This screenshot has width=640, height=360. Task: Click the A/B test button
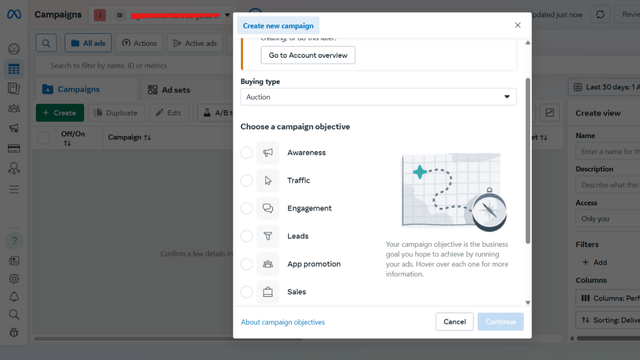pos(216,113)
